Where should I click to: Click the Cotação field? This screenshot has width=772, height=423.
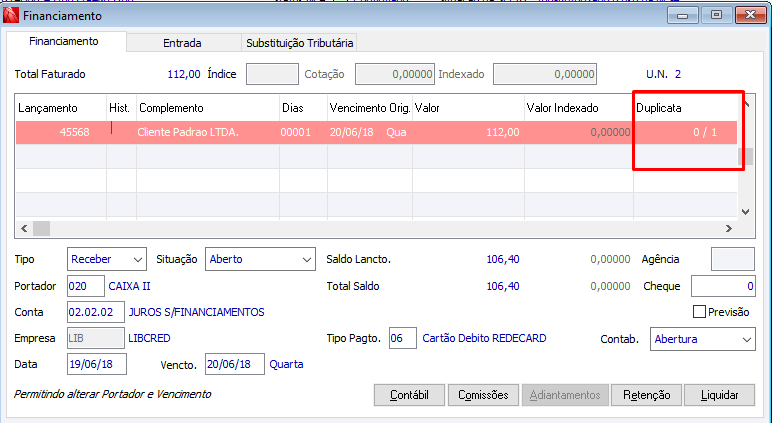coord(395,74)
